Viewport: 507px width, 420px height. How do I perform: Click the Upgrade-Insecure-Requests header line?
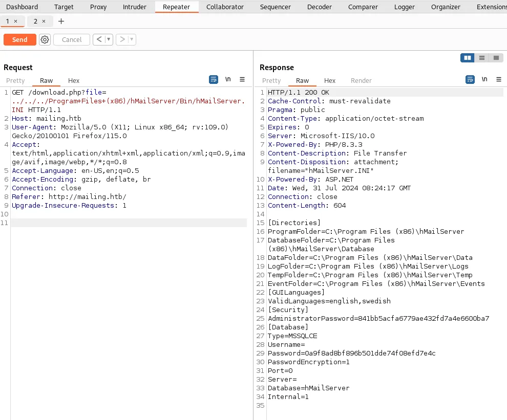click(69, 206)
